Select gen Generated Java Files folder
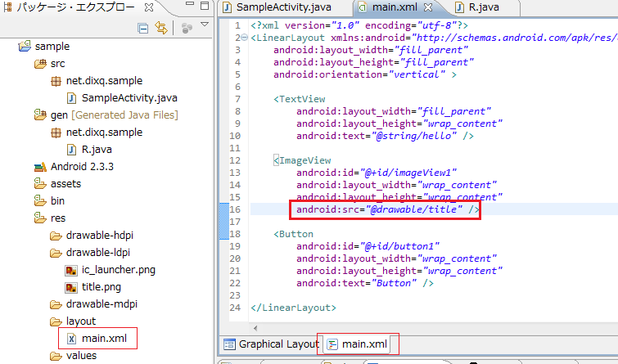 pyautogui.click(x=115, y=115)
